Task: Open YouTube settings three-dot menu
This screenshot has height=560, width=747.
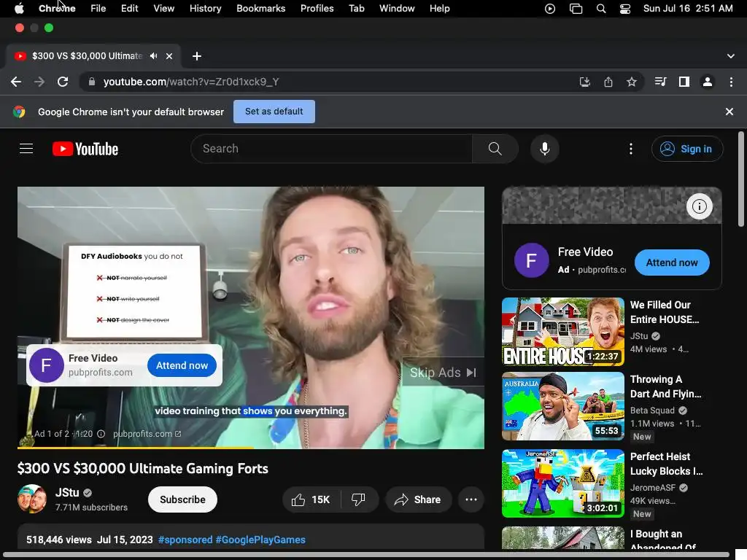Action: (x=631, y=149)
